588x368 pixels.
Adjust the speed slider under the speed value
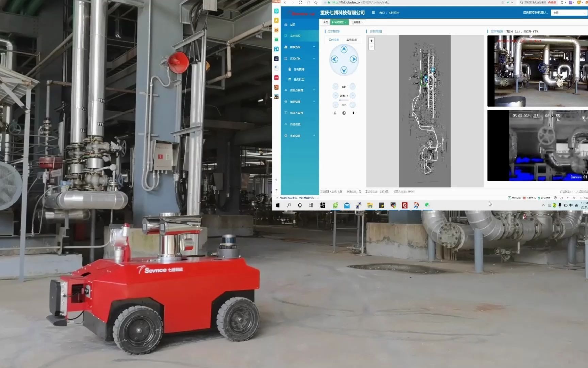[344, 100]
